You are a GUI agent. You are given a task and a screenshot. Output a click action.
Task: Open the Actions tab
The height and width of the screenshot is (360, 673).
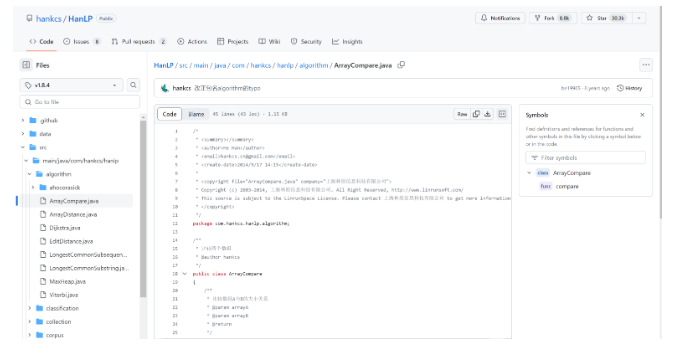click(x=192, y=42)
